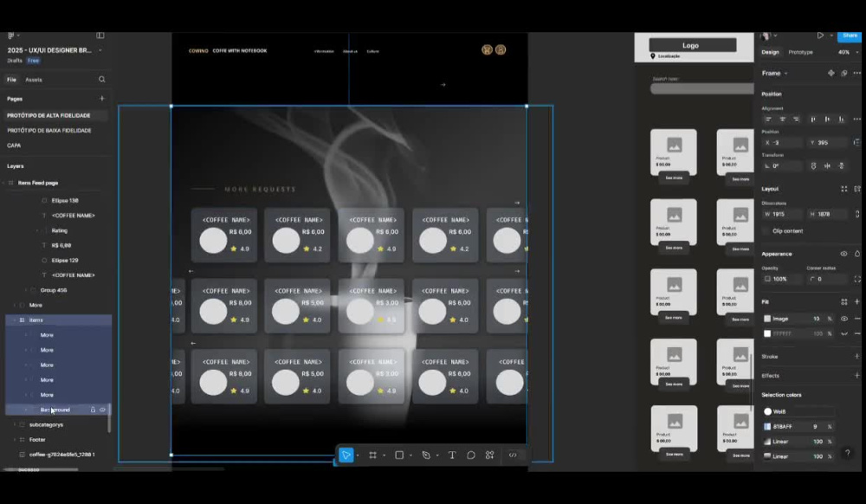
Task: Toggle the constrain proportions lock icon
Action: tap(857, 214)
